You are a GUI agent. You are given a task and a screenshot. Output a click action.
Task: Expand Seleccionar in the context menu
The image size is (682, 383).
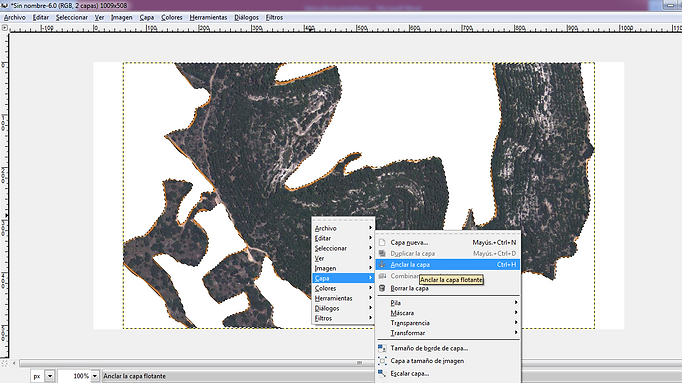pos(343,248)
